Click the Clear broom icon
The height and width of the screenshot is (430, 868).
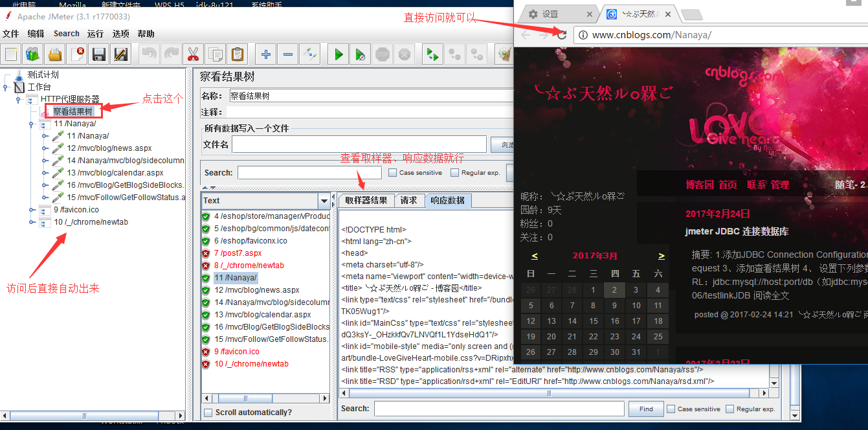[x=504, y=54]
